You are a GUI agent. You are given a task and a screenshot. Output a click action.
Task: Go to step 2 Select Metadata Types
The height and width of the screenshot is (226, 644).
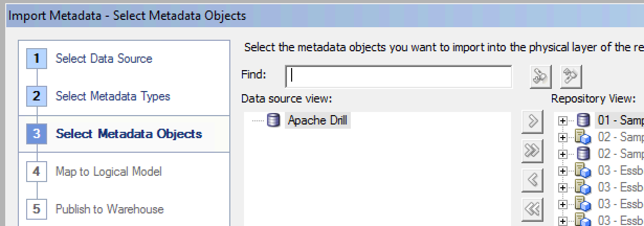[113, 96]
